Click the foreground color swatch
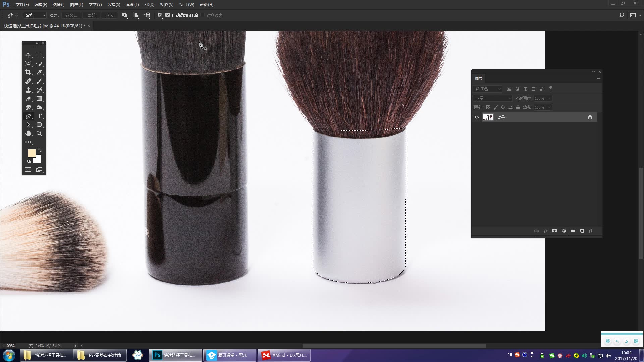The height and width of the screenshot is (362, 644). [31, 153]
